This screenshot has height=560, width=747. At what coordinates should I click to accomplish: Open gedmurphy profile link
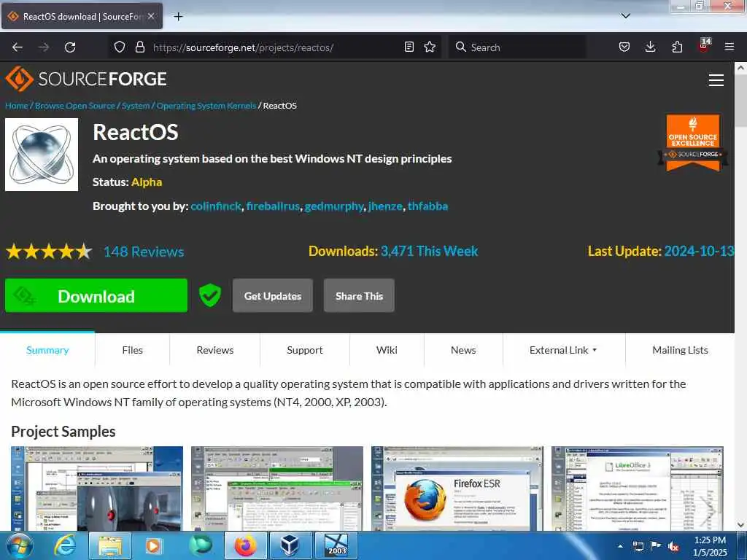334,206
